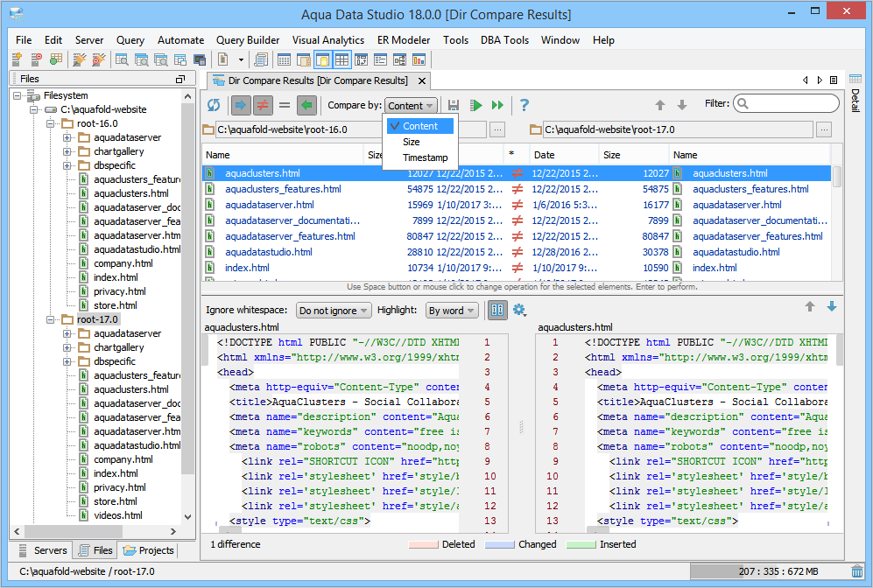Image resolution: width=873 pixels, height=588 pixels.
Task: Toggle the highlighted database cylinder toolbar button
Action: click(x=323, y=59)
